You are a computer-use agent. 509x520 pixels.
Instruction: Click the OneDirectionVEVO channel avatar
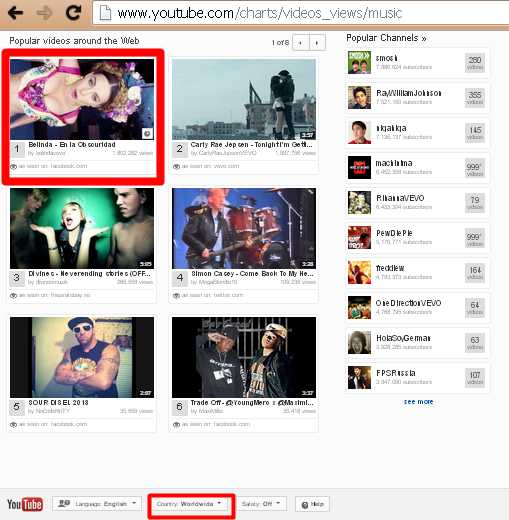click(359, 307)
